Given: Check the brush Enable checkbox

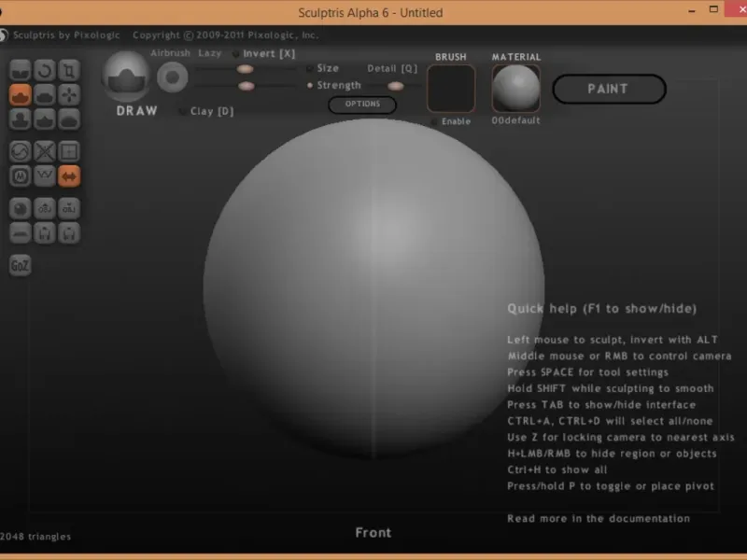Looking at the screenshot, I should click(x=433, y=122).
